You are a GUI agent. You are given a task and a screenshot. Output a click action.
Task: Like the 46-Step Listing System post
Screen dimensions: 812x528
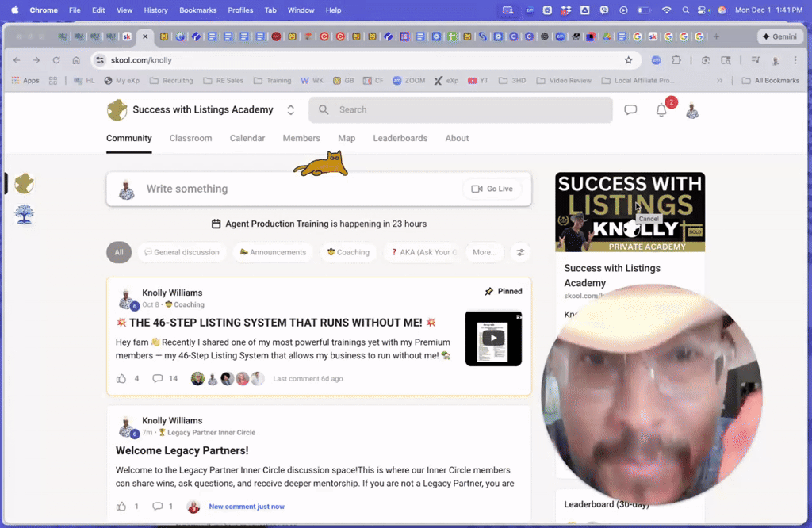click(x=121, y=378)
